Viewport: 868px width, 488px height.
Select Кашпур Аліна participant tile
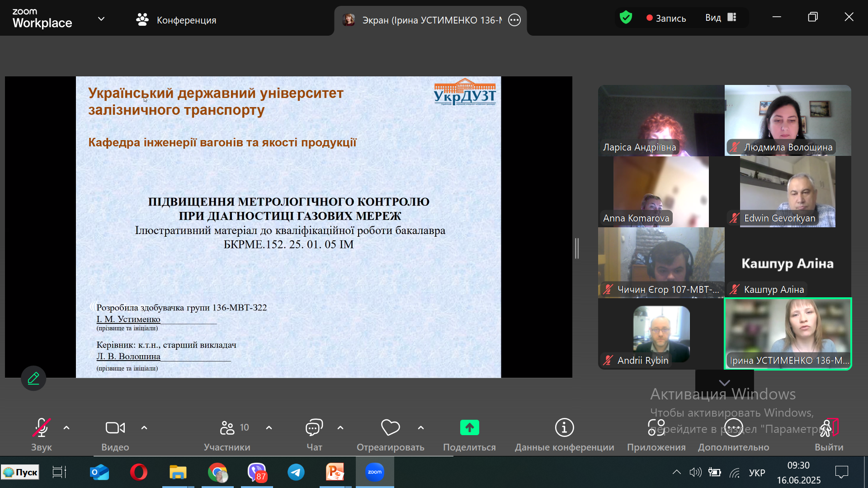coord(788,263)
